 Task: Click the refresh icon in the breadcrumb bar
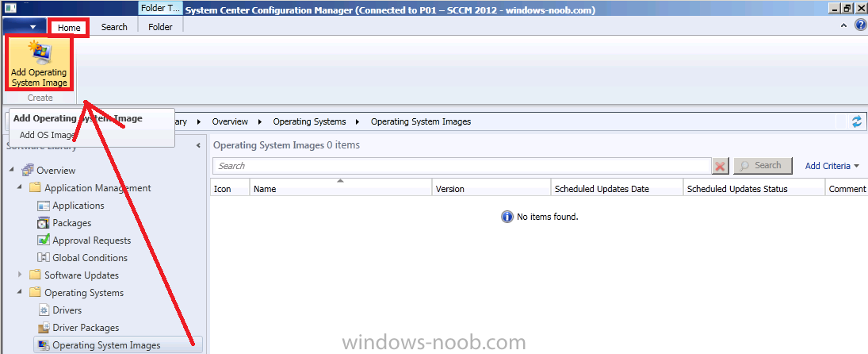[857, 121]
